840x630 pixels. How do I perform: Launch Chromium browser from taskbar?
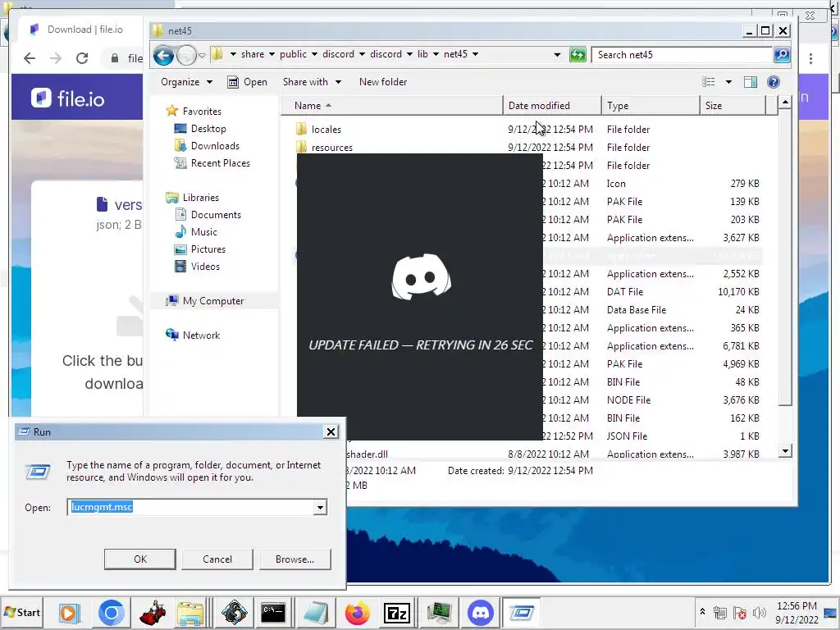(112, 612)
